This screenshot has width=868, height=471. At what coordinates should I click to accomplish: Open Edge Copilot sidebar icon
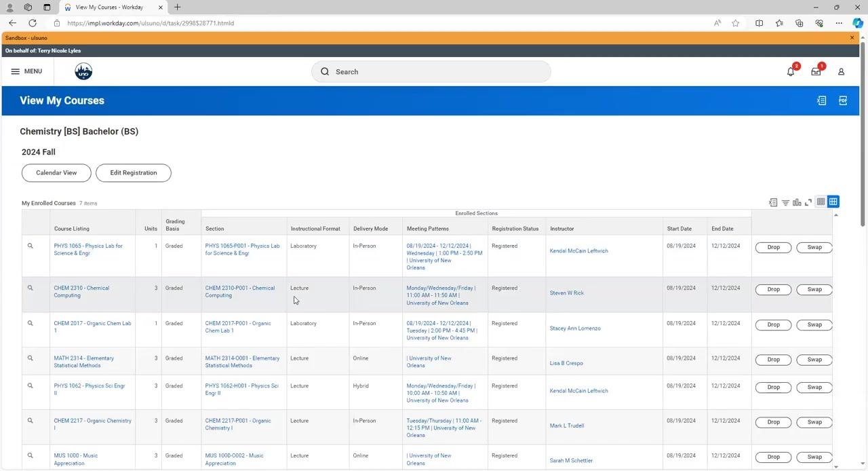point(857,23)
